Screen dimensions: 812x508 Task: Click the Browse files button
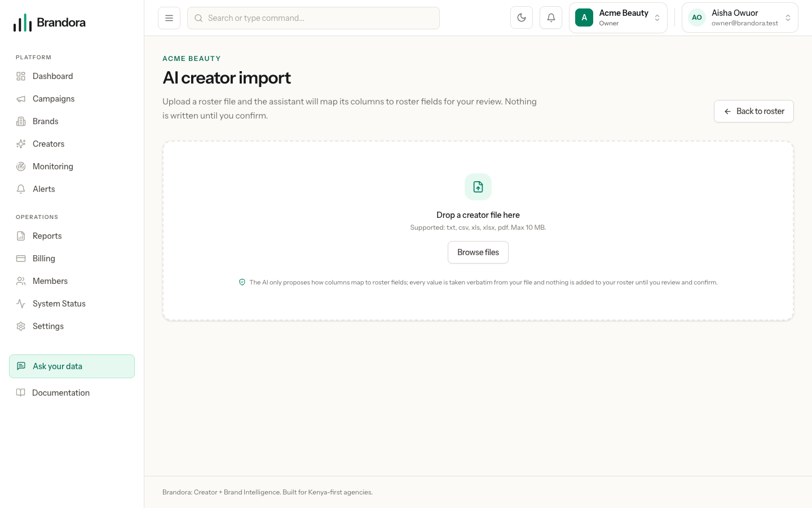coord(478,252)
